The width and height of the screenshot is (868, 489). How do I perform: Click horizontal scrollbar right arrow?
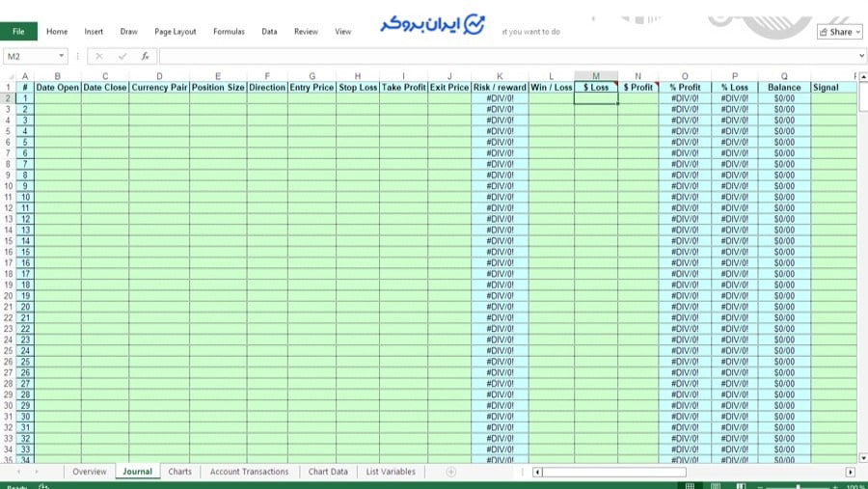click(x=850, y=472)
